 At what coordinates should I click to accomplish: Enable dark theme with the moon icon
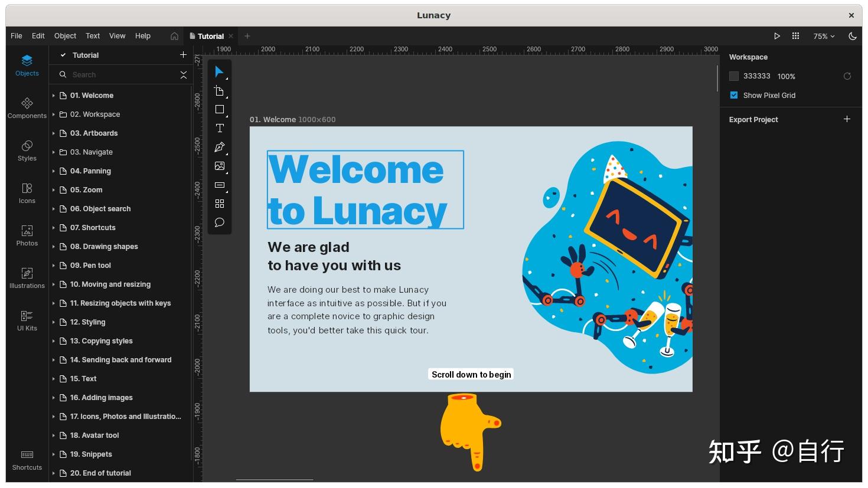(x=852, y=36)
